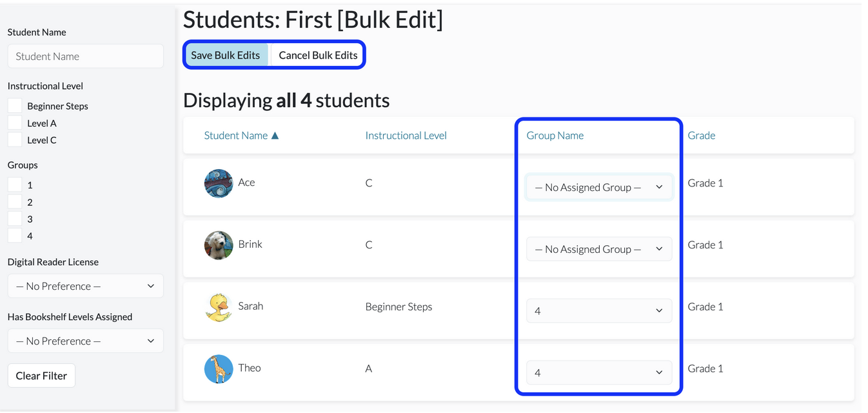Sort by Instructional Level column header
Viewport: 868px width, 413px height.
click(406, 136)
